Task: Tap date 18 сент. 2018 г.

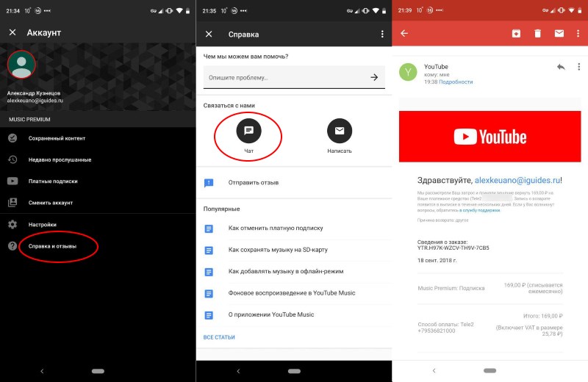Action: point(437,260)
